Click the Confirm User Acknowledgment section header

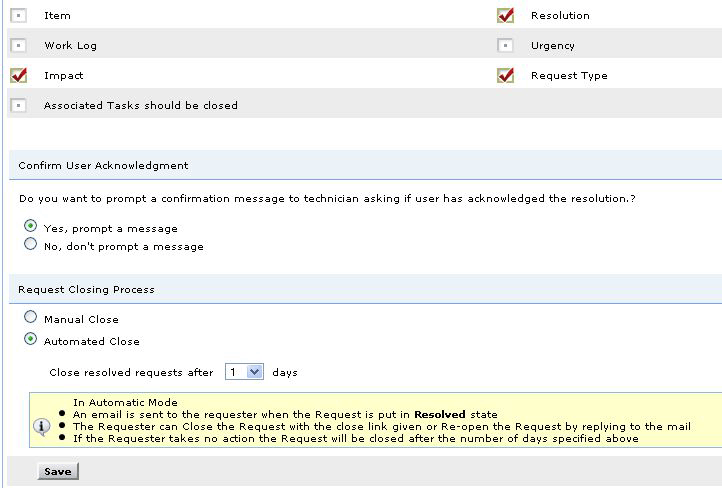(x=103, y=165)
